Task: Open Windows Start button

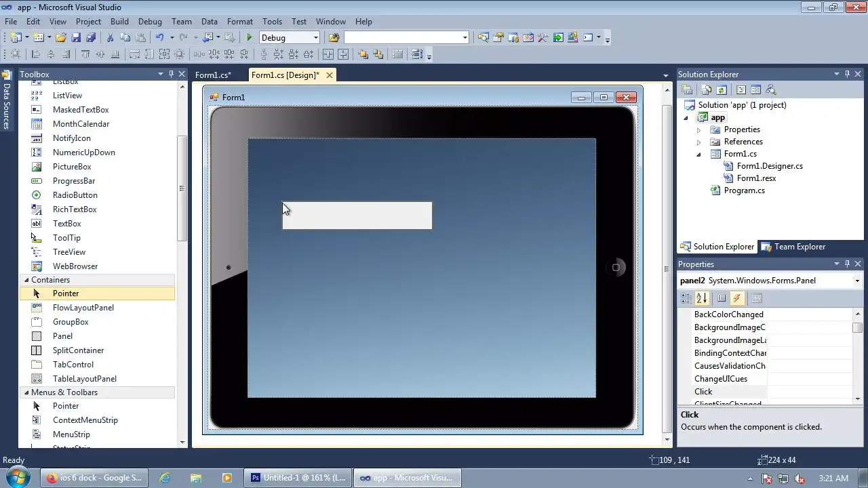Action: coord(17,478)
